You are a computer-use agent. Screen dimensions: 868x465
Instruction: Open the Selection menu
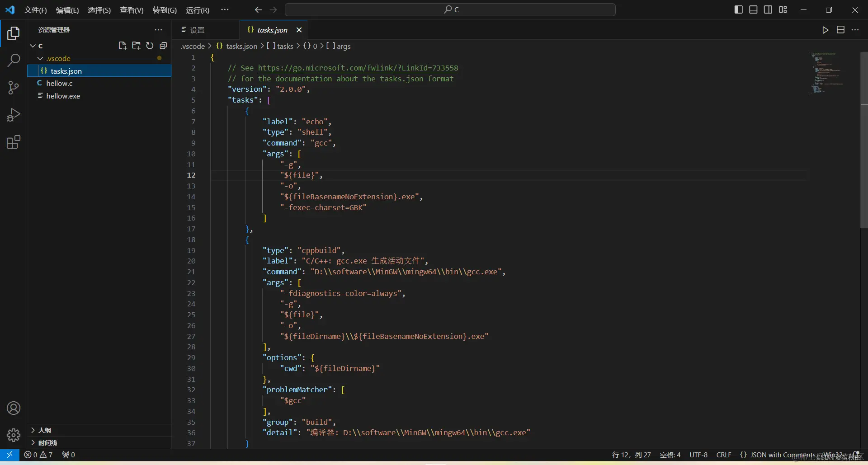coord(99,10)
